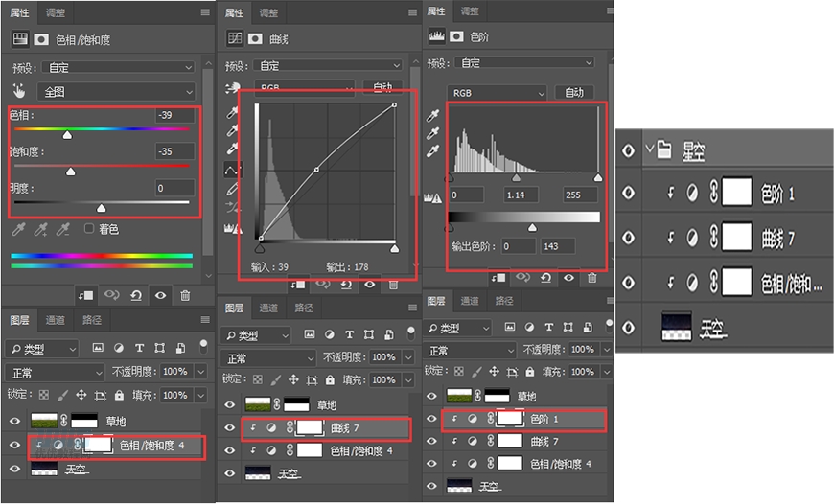This screenshot has height=504, width=834.
Task: Open the 预设 preset dropdown in Levels properties
Action: coord(526,62)
